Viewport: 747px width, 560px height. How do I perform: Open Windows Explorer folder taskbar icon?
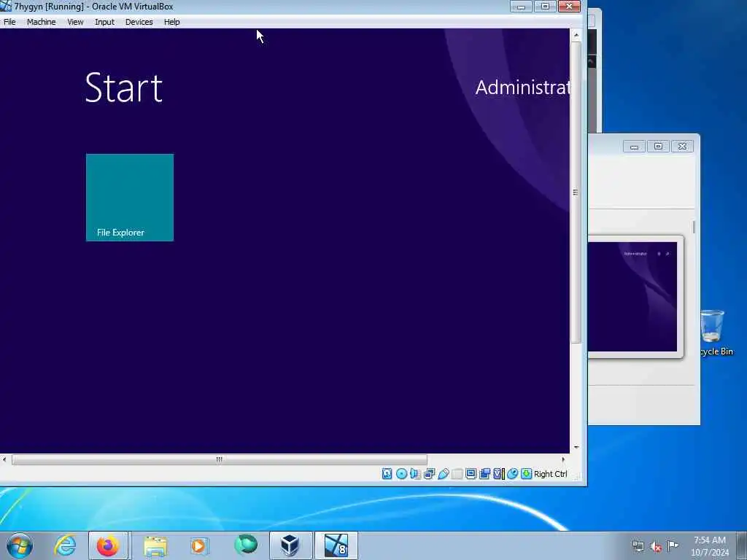155,545
